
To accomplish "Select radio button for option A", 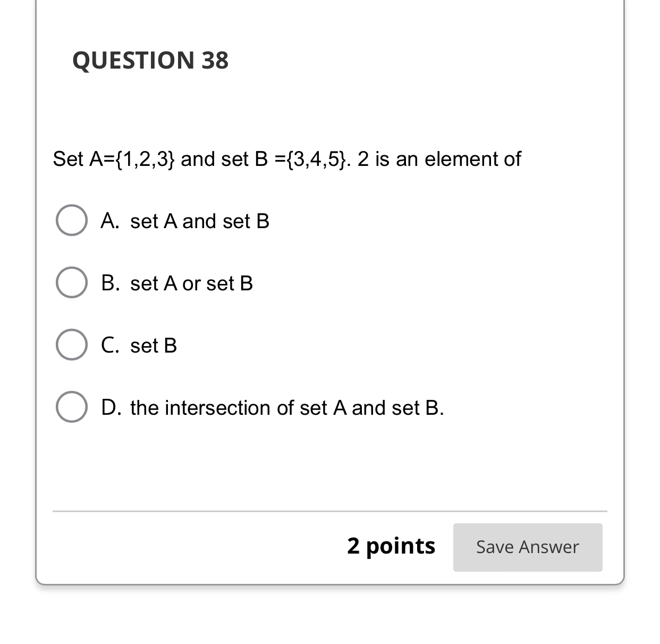I will point(71,221).
